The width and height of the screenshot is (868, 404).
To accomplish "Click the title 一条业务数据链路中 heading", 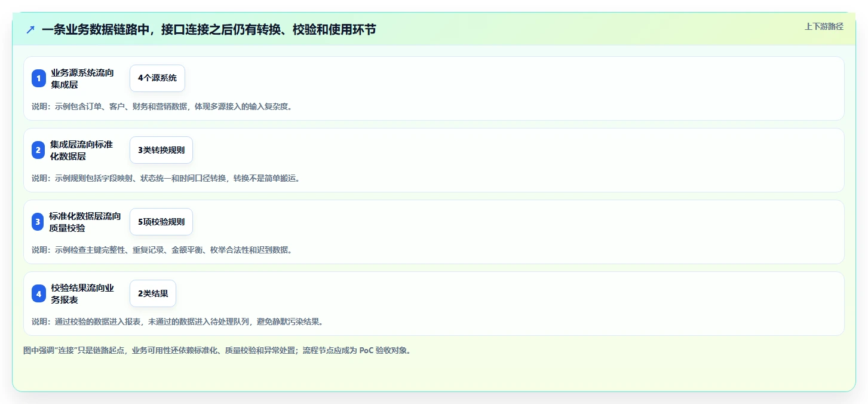I will [x=209, y=29].
